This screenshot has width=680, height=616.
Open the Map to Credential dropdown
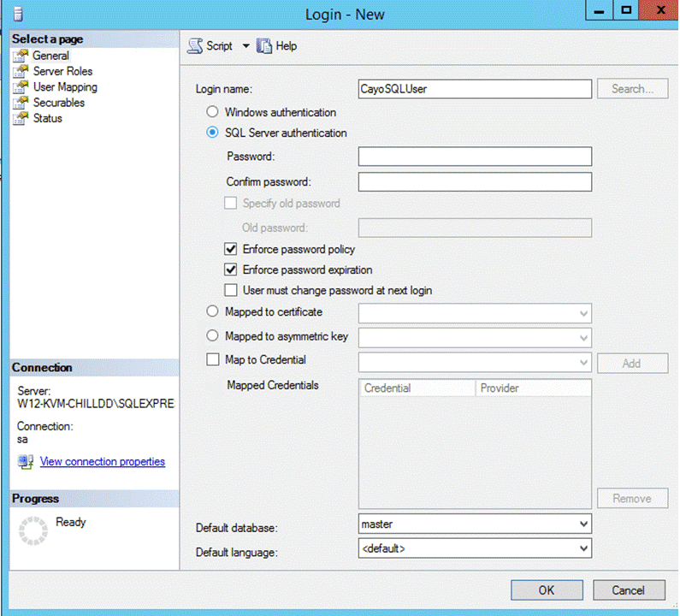click(583, 362)
